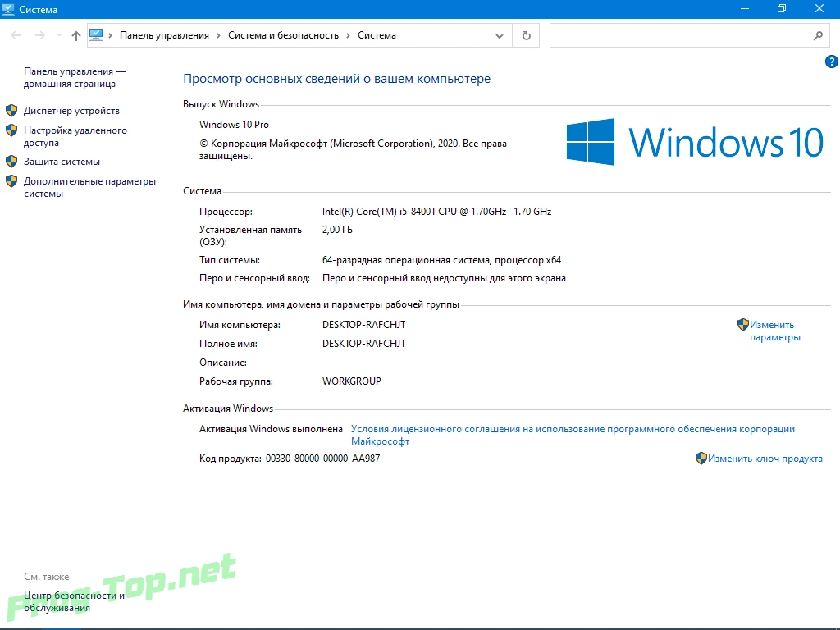840x630 pixels.
Task: Click shield icon next to Изменить параметры
Action: (742, 324)
